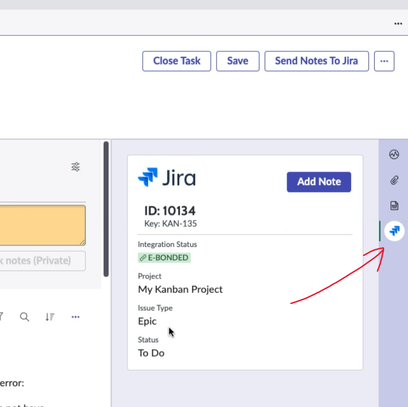Click the Close Task button

click(x=177, y=61)
